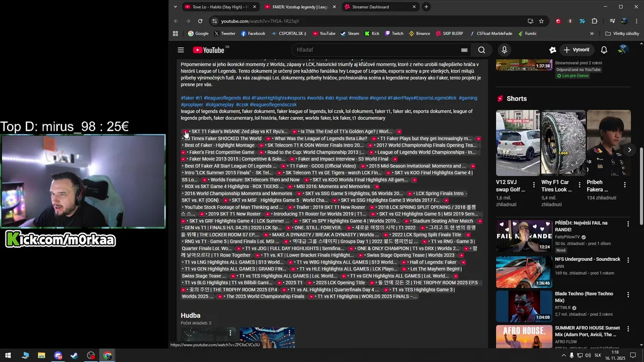Open the CSFloat MarbleFade bookmark
Image resolution: width=644 pixels, height=362 pixels.
pos(491,34)
